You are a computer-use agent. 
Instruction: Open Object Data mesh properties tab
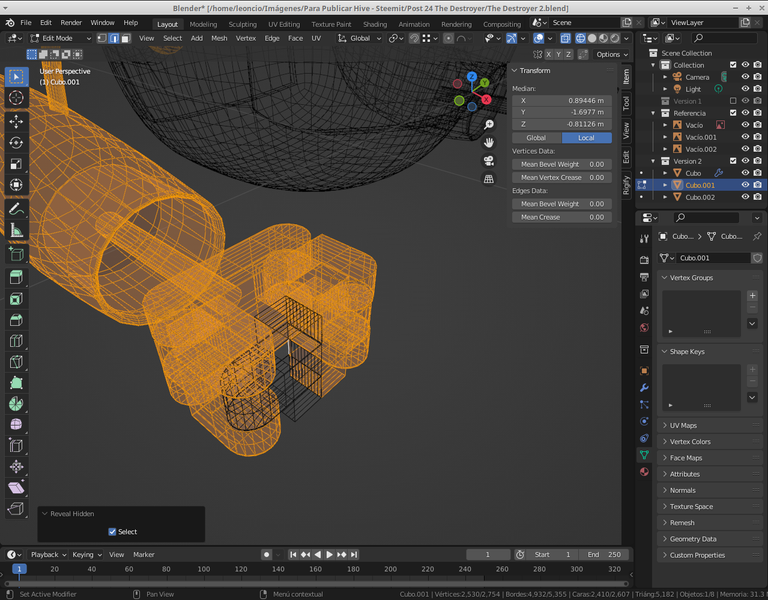(644, 455)
